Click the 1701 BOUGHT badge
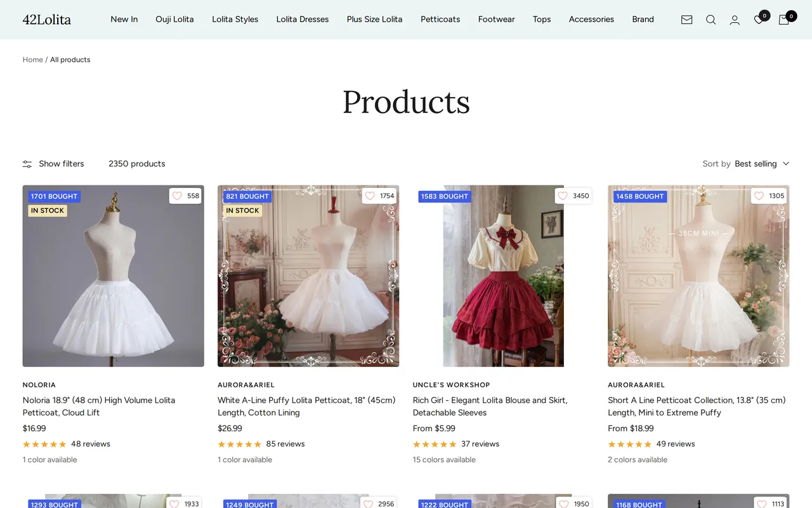 (x=54, y=196)
